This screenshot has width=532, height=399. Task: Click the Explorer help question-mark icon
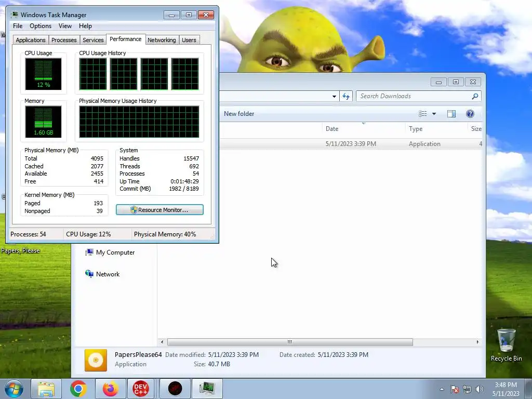(x=470, y=114)
